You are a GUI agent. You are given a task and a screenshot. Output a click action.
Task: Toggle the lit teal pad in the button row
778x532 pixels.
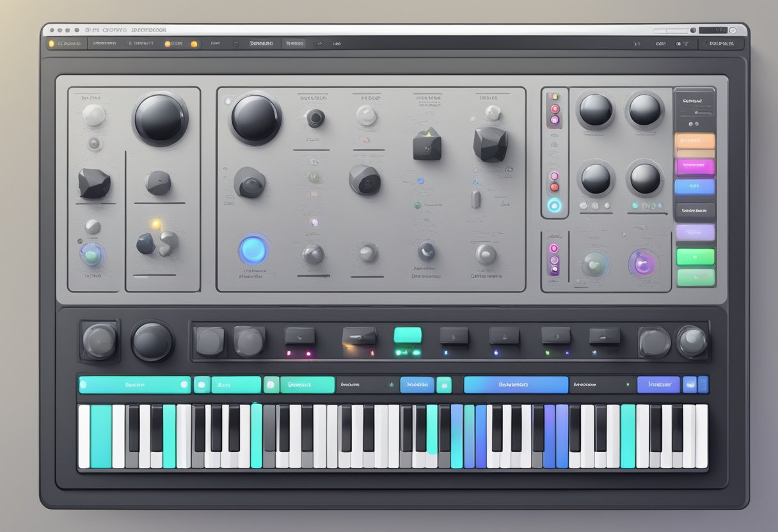[408, 335]
